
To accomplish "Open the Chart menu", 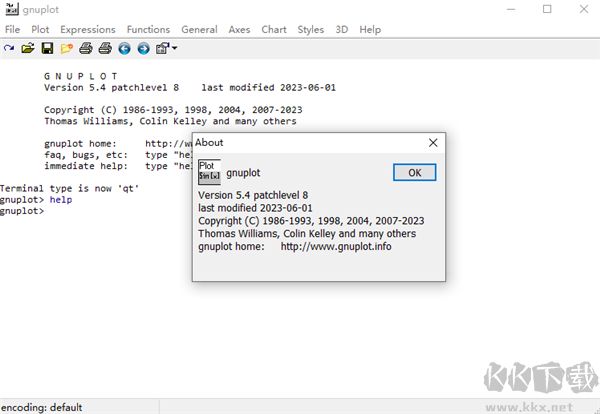I will coord(274,29).
